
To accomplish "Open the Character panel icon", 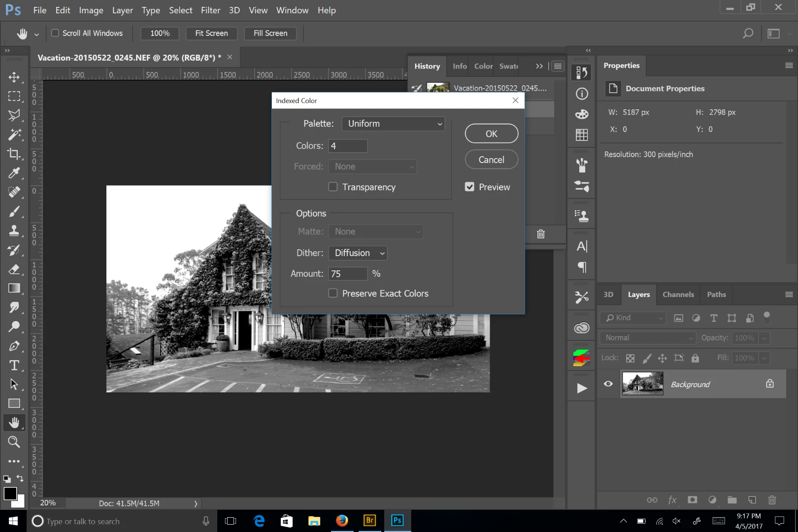I will coord(582,246).
